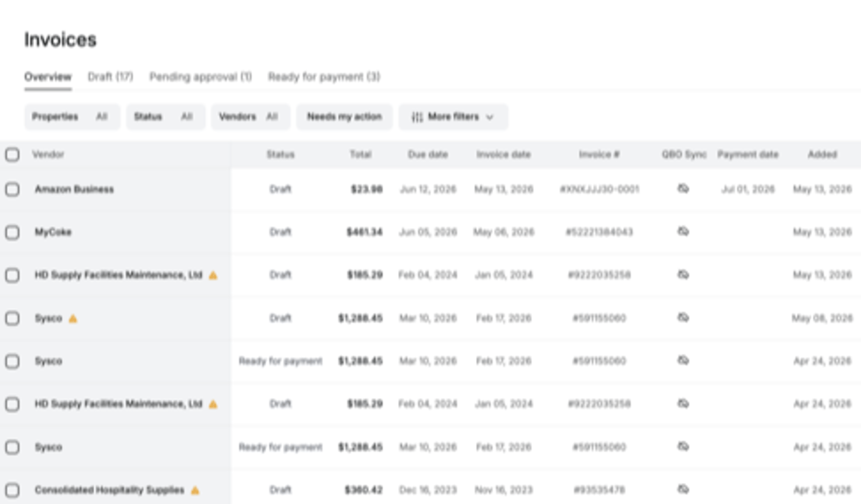This screenshot has height=504, width=861.
Task: Click the Status column header
Action: click(x=280, y=155)
